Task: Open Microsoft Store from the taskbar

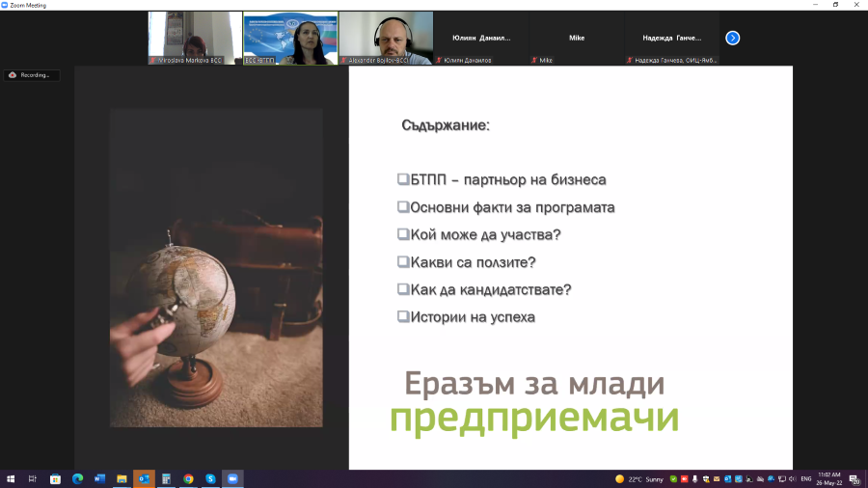Action: point(55,479)
